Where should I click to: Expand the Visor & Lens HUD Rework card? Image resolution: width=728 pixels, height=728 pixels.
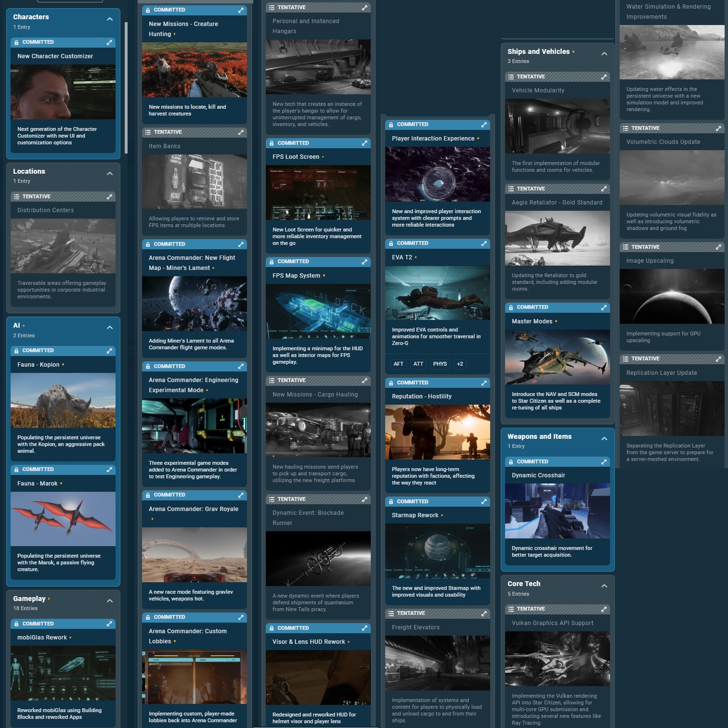pos(364,628)
